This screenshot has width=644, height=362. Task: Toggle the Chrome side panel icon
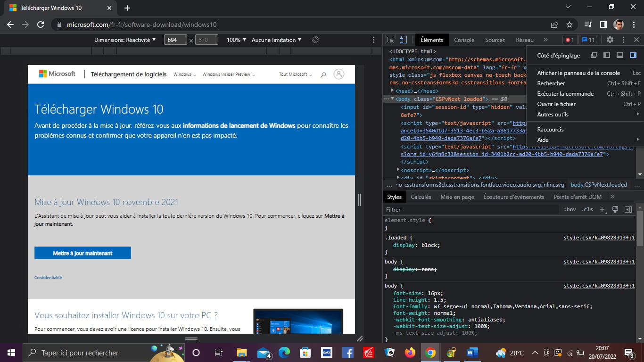tap(603, 25)
